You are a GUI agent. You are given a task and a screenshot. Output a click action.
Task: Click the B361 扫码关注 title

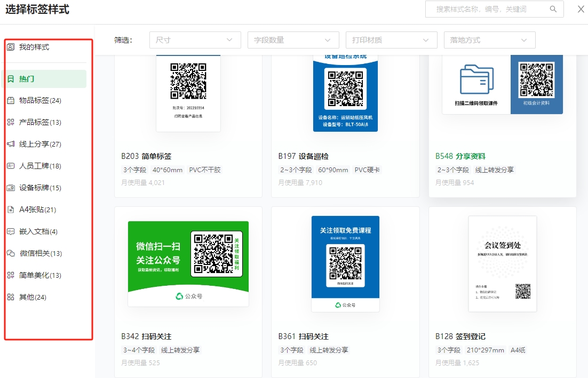pos(304,336)
